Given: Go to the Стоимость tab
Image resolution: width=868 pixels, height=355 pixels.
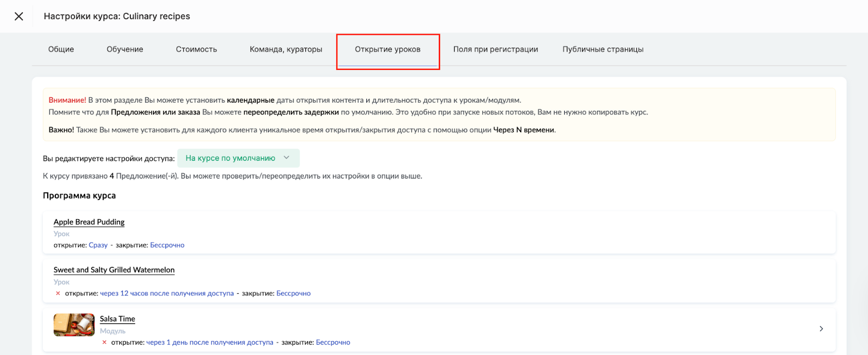Looking at the screenshot, I should click(196, 49).
